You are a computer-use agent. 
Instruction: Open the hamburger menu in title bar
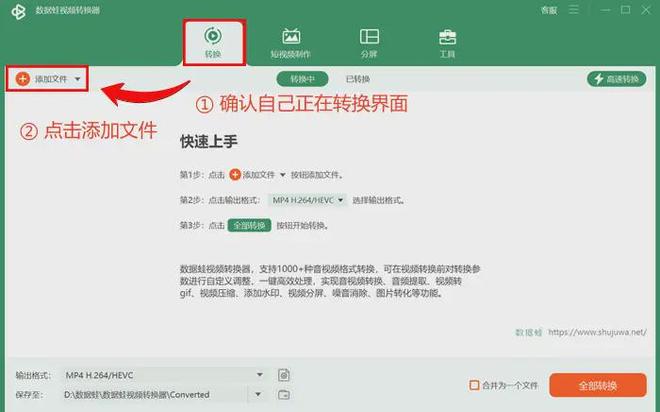(x=574, y=10)
